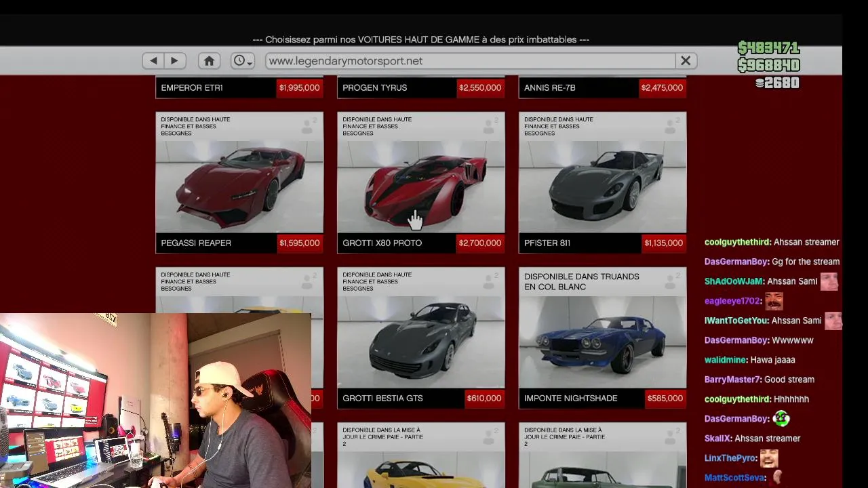
Task: Click the green emote after DasGermanBoy
Action: coord(781,419)
